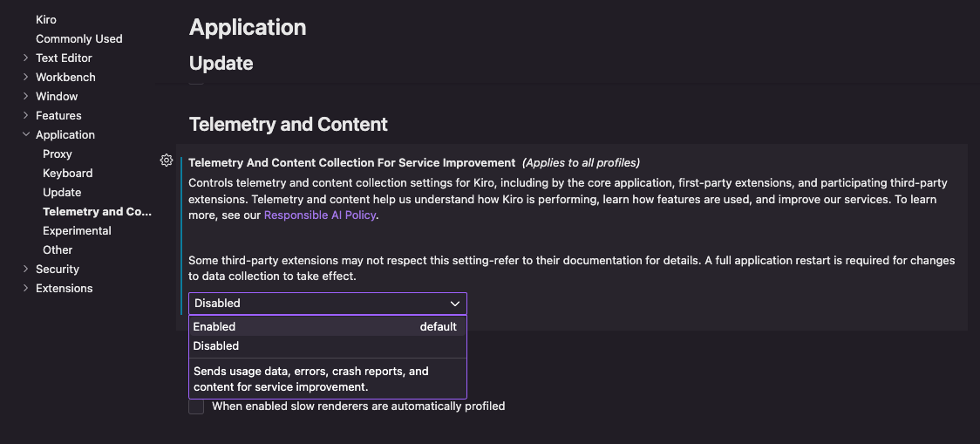980x444 pixels.
Task: Open the gear icon beside the Telemetry setting
Action: tap(167, 161)
